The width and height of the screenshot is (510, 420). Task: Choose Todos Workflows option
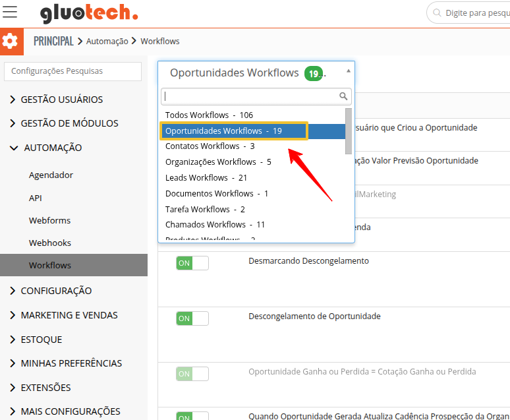[209, 115]
